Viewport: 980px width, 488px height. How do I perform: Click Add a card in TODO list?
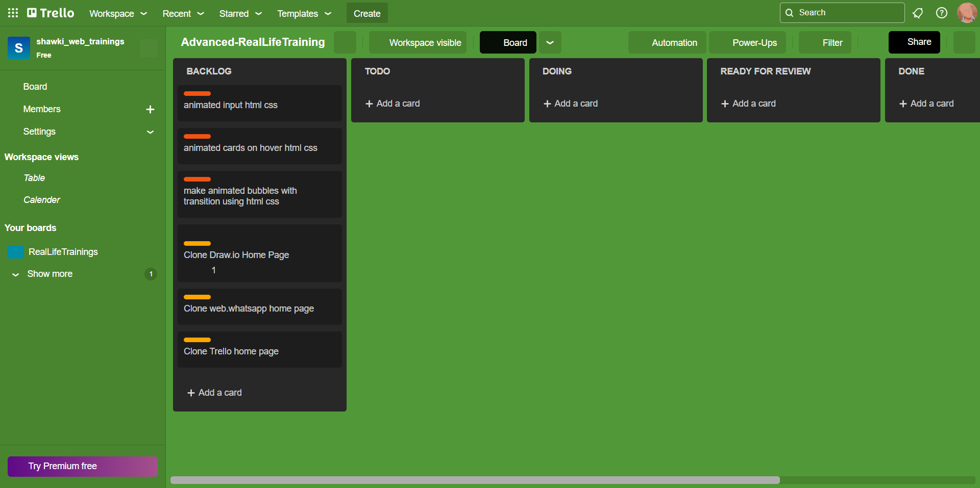[x=393, y=104]
